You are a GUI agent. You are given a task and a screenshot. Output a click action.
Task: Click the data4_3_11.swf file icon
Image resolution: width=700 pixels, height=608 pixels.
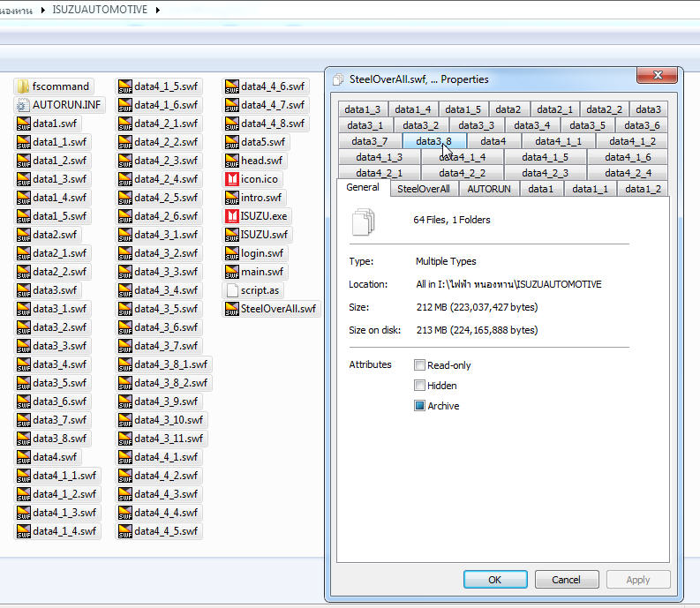point(125,439)
